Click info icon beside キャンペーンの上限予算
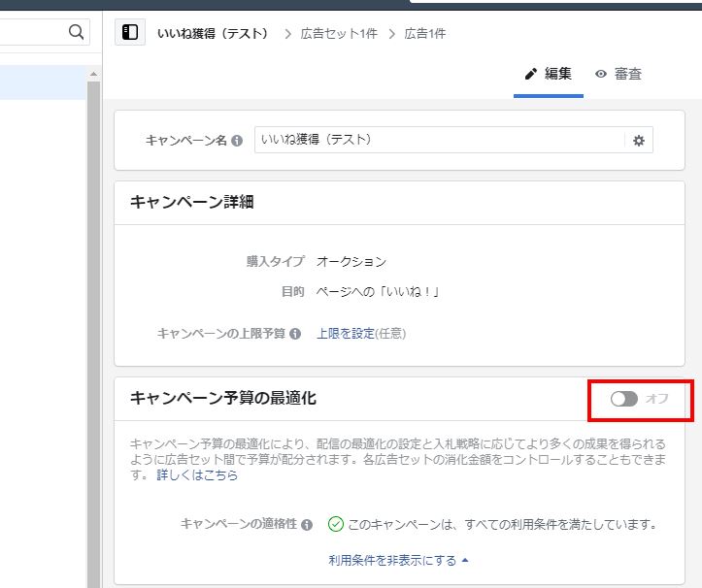702x588 pixels. (295, 334)
